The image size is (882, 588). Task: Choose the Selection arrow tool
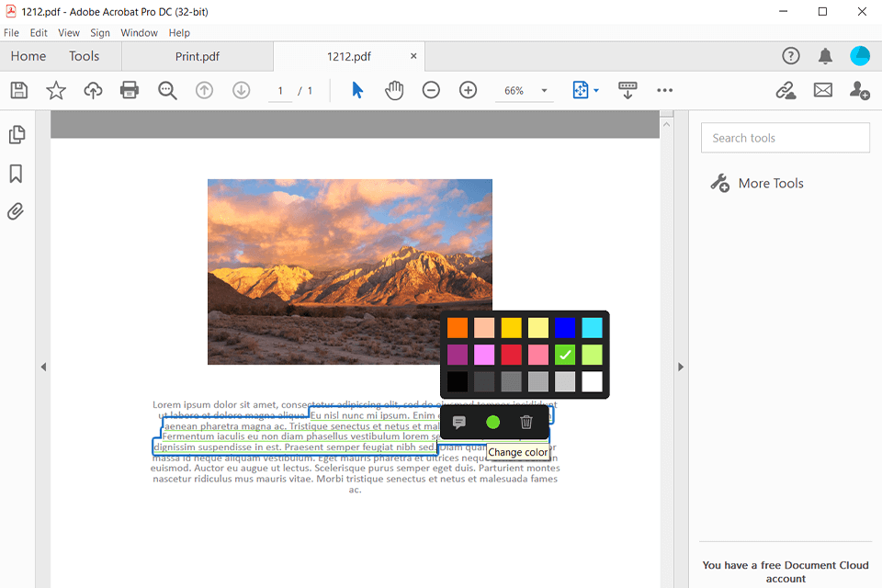[x=357, y=90]
